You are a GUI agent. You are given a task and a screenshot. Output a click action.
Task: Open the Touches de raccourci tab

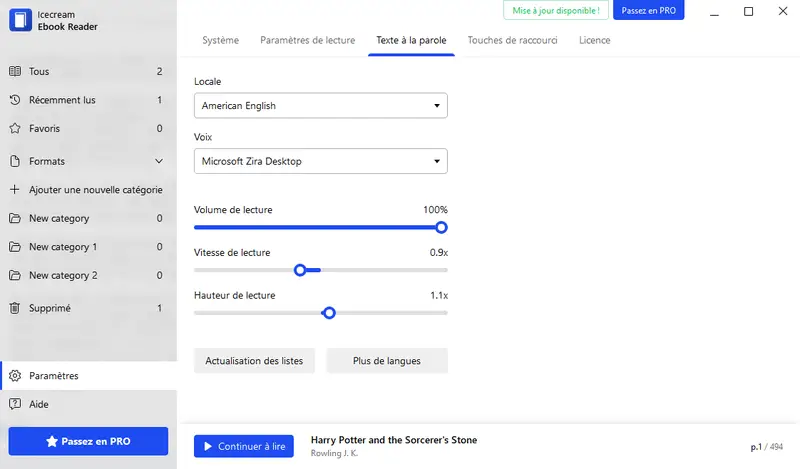tap(512, 40)
